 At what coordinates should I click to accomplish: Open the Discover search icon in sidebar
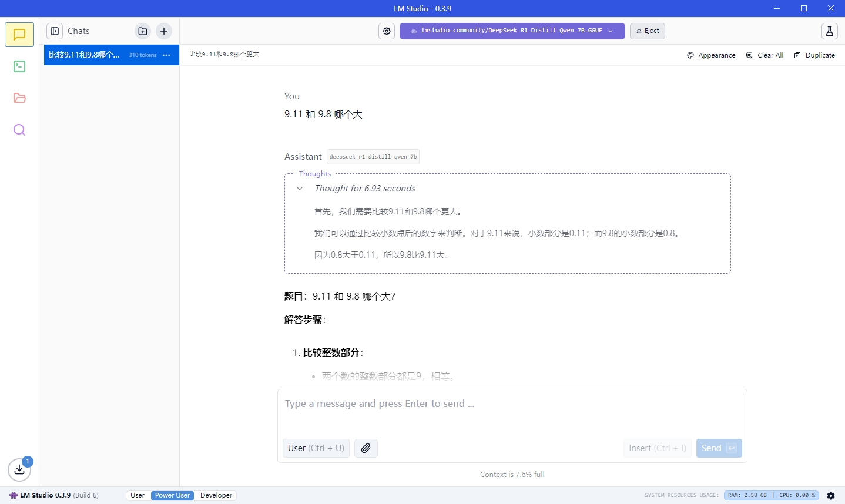19,130
